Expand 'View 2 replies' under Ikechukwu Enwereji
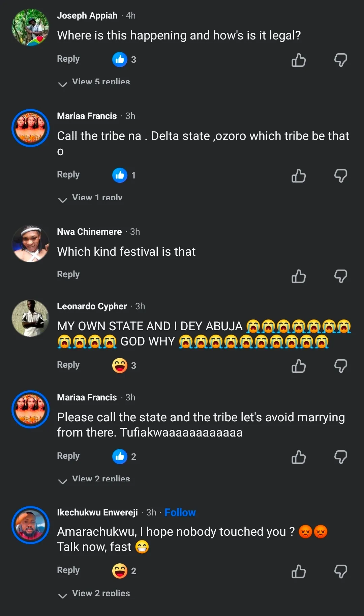 pos(100,593)
